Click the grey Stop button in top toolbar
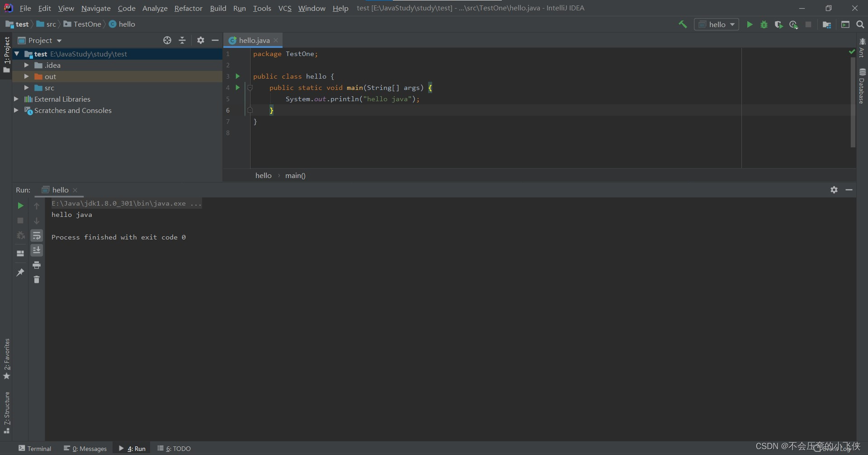 [x=808, y=24]
